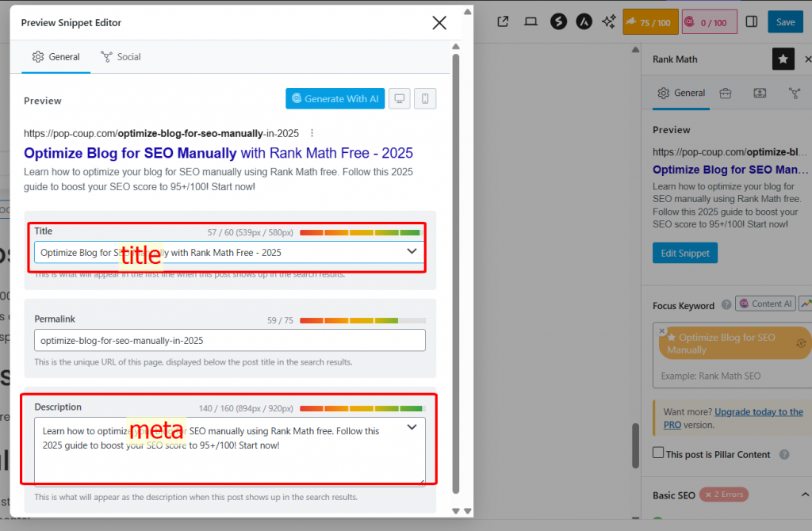This screenshot has width=812, height=531.
Task: Collapse the Basic SEO section chevron
Action: 806,495
